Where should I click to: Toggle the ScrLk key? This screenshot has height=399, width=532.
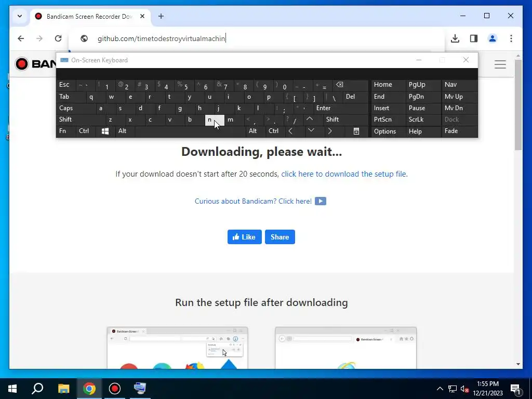[x=423, y=119]
